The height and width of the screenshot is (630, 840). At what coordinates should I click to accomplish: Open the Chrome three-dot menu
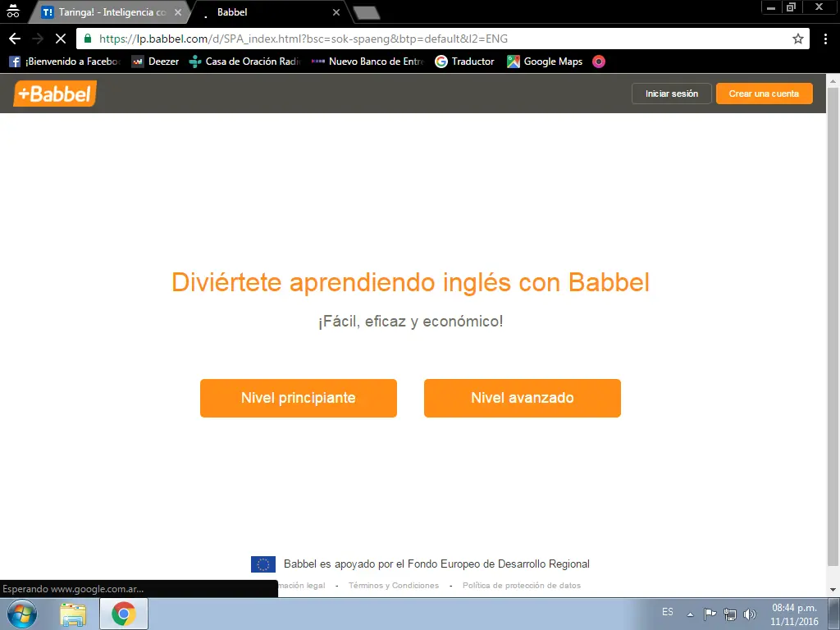(825, 39)
